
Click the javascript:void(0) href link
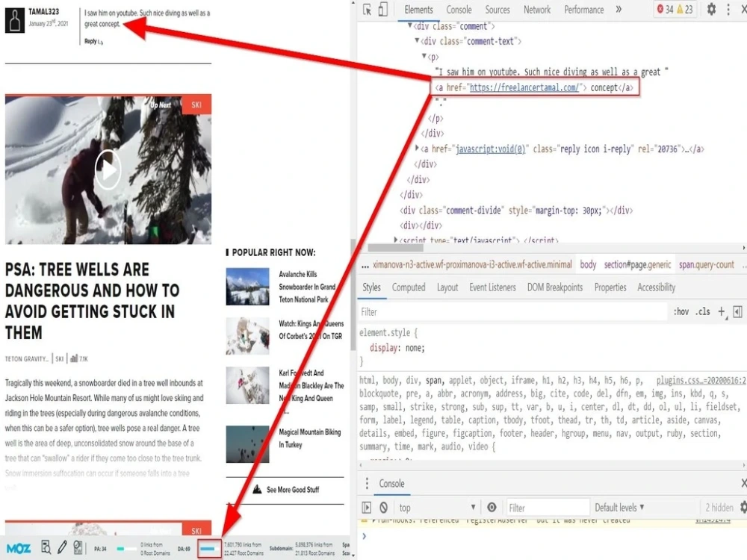(490, 149)
